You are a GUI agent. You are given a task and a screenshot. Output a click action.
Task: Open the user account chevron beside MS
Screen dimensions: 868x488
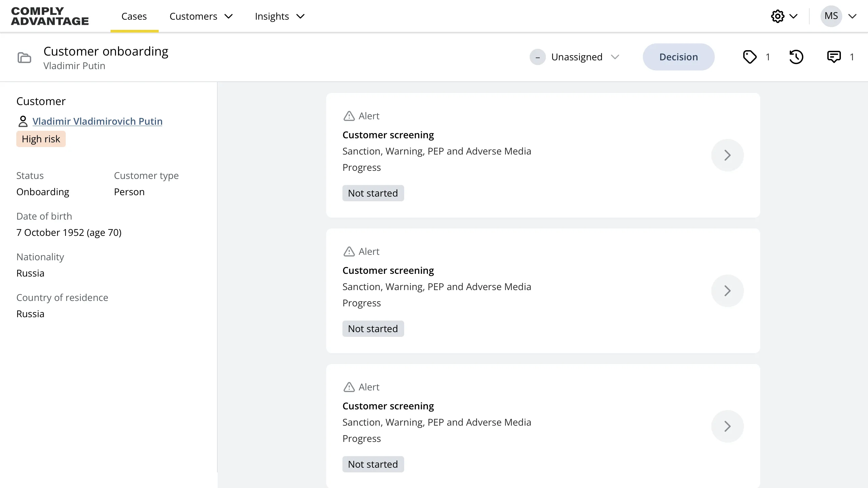pos(853,16)
